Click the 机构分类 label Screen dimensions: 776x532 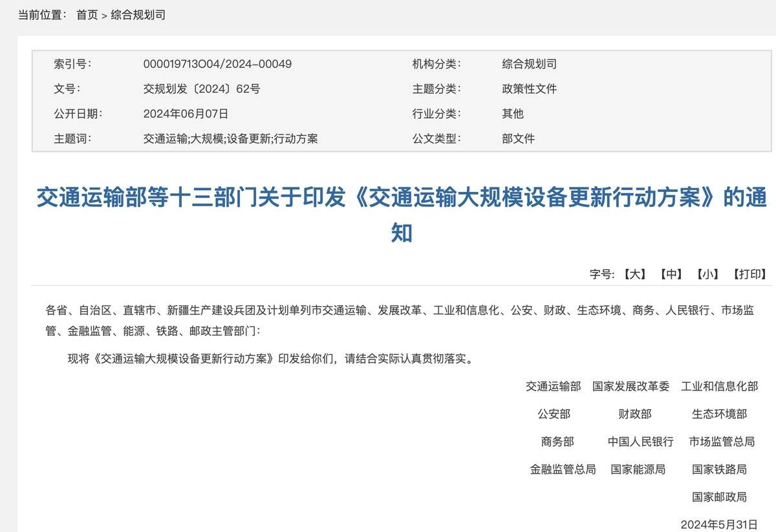(436, 64)
